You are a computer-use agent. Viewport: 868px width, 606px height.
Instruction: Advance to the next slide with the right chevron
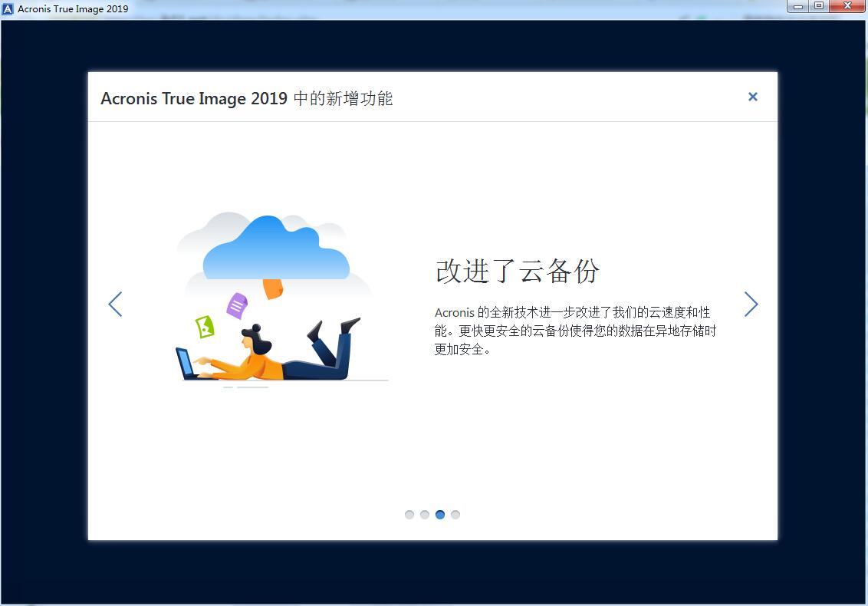751,304
